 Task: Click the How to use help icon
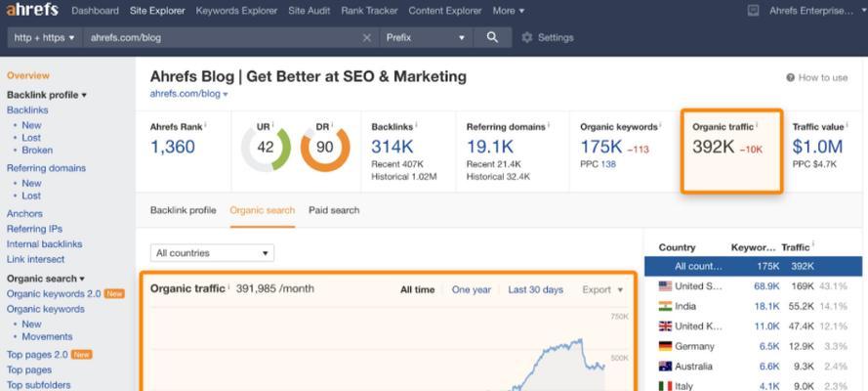[791, 77]
